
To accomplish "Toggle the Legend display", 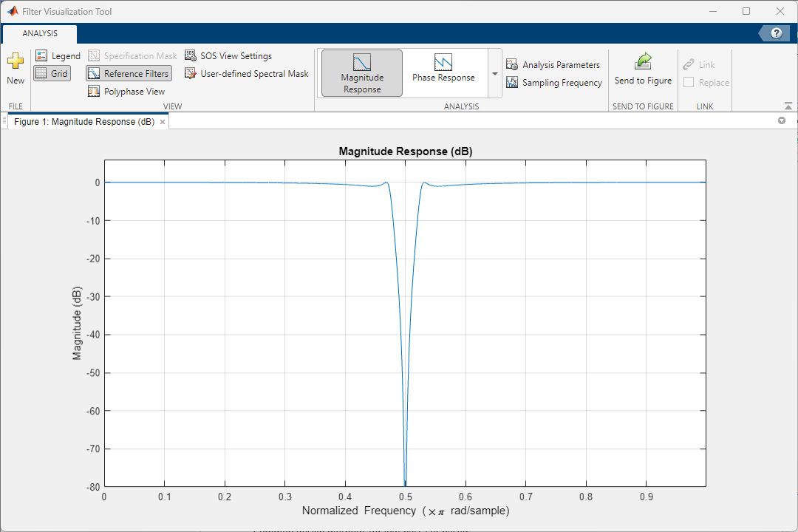I will point(58,56).
